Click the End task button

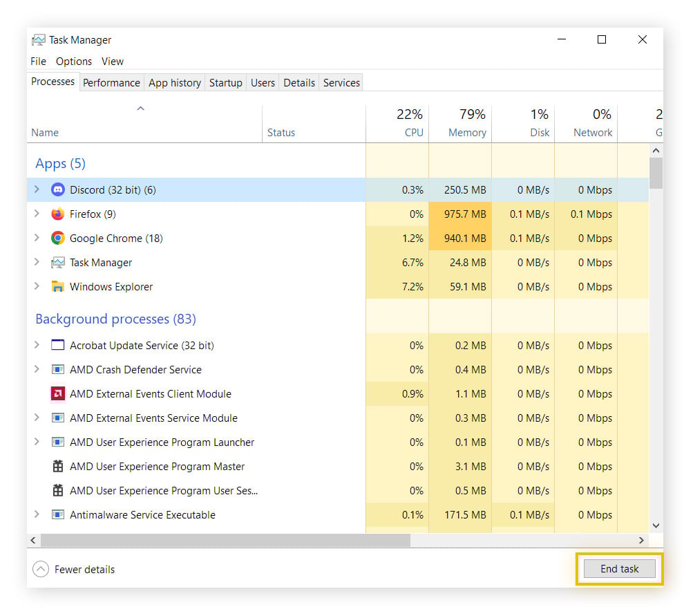coord(618,568)
